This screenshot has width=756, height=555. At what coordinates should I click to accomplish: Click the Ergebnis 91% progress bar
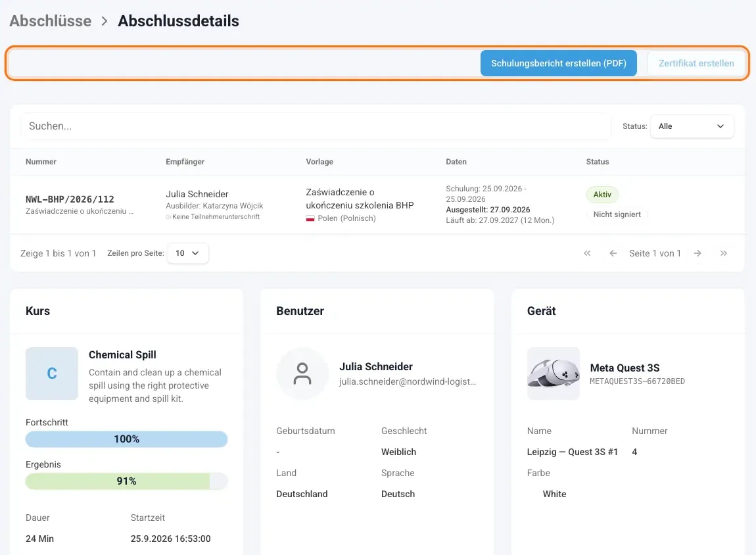tap(126, 481)
